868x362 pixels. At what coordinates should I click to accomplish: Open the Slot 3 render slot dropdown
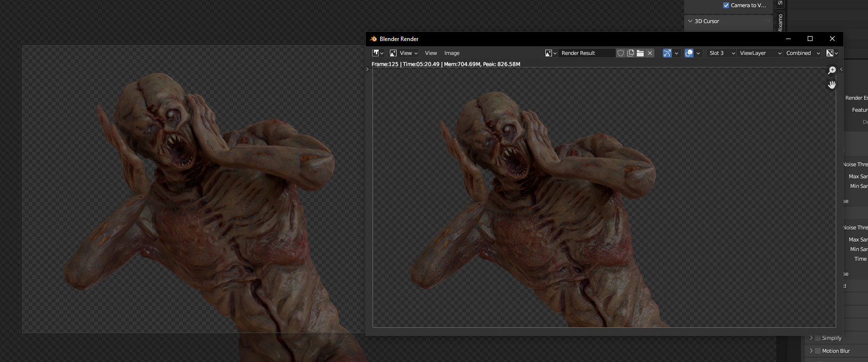[x=722, y=53]
